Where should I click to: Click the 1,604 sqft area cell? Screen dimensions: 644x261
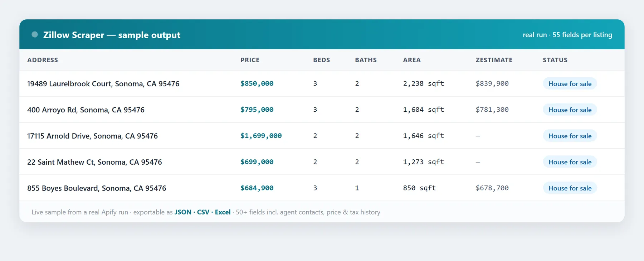coord(423,110)
